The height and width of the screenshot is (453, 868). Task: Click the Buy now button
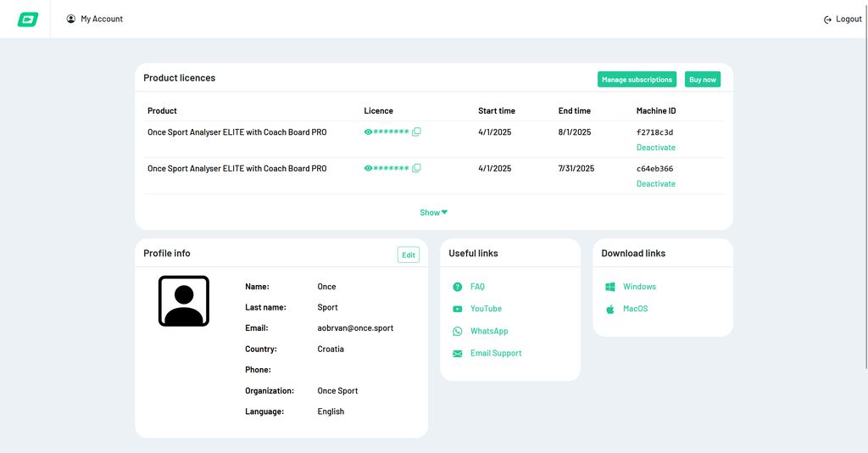pos(703,79)
